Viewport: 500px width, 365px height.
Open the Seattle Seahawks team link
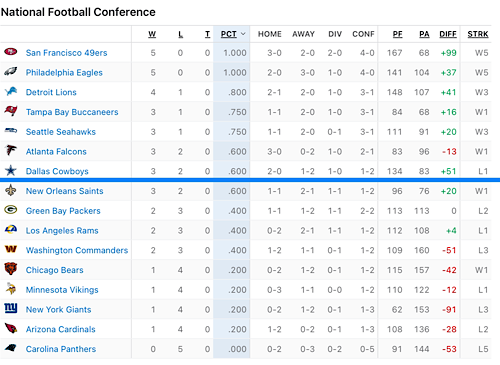pyautogui.click(x=61, y=132)
